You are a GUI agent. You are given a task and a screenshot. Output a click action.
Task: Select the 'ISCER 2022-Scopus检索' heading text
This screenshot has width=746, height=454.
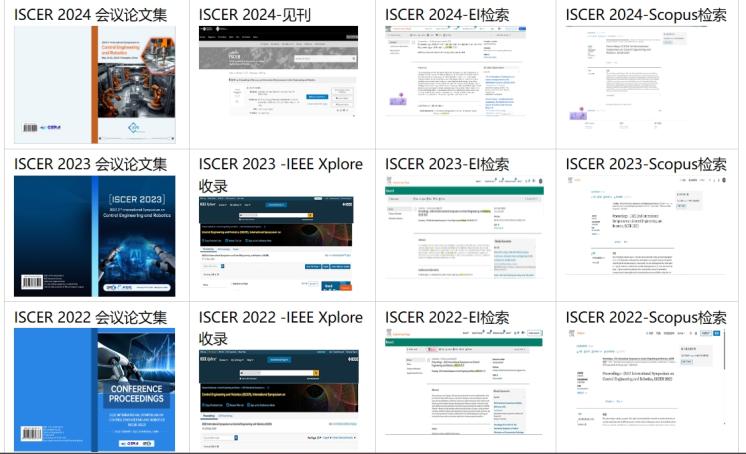[x=646, y=317]
